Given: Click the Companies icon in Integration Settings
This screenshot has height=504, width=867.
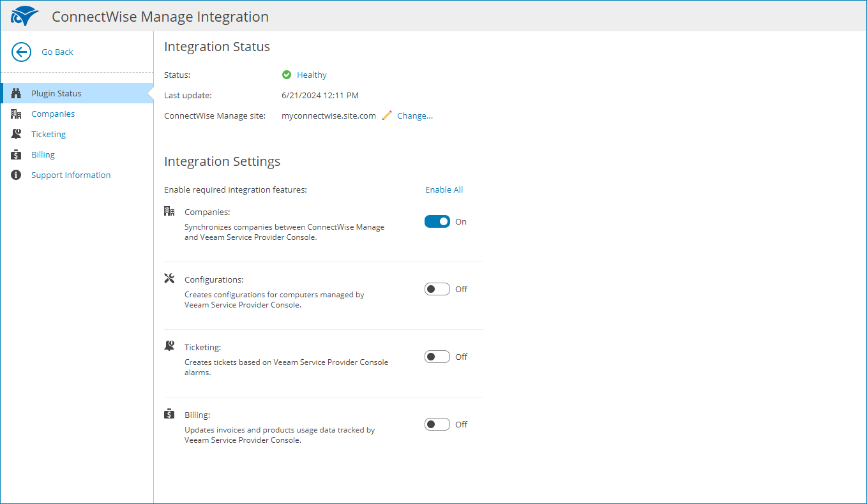Looking at the screenshot, I should click(169, 210).
